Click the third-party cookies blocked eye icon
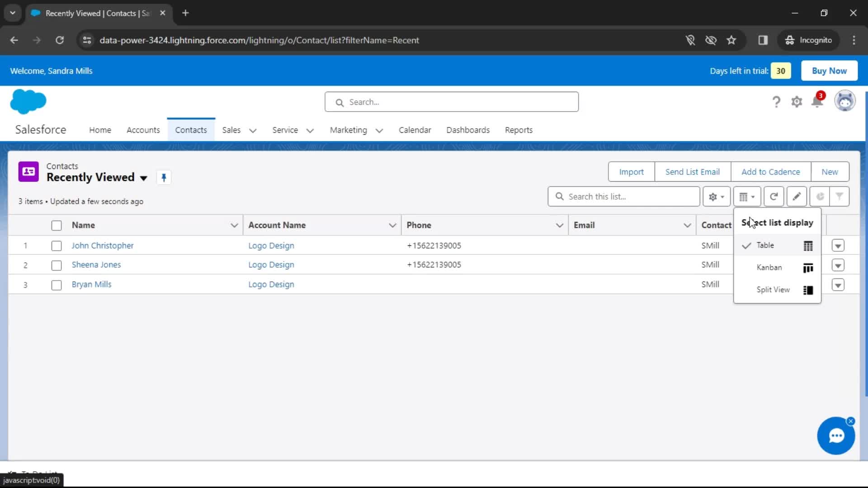Image resolution: width=868 pixels, height=488 pixels. [x=711, y=40]
